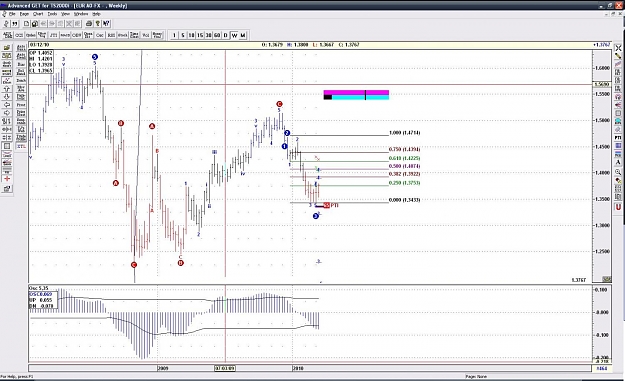Viewport: 625px width, 381px height.
Task: Switch to 5-minute timeframe
Action: (183, 35)
